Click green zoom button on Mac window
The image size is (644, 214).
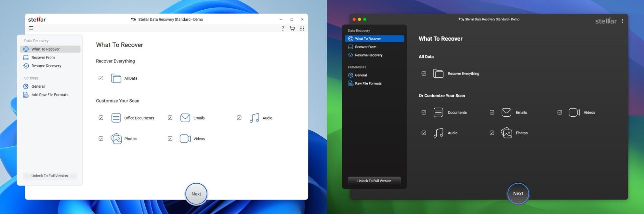365,19
